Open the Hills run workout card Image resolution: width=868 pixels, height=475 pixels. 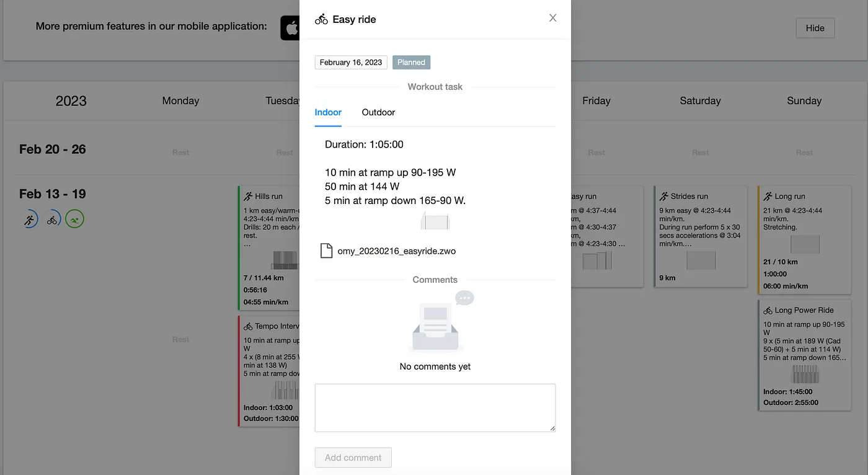point(269,247)
